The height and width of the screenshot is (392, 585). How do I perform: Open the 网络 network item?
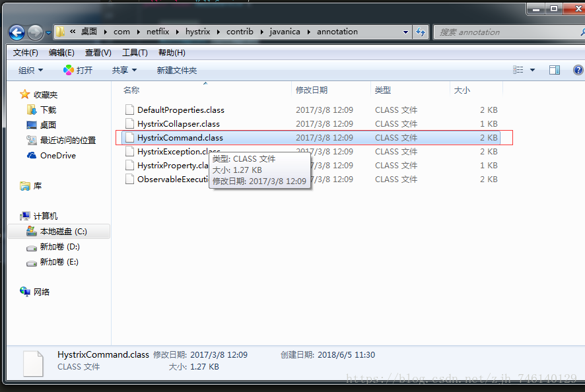42,292
